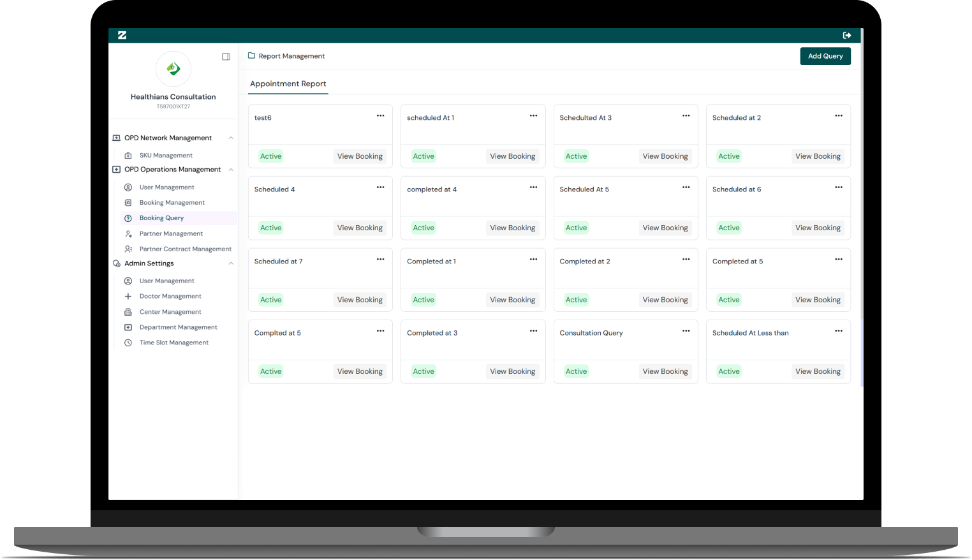The width and height of the screenshot is (972, 560).
Task: Click the logout icon in top bar
Action: (846, 35)
